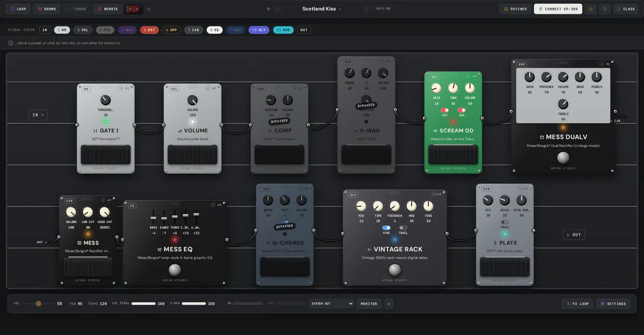Select 1 NR in the signal chain
This screenshot has width=644, height=335.
point(62,30)
